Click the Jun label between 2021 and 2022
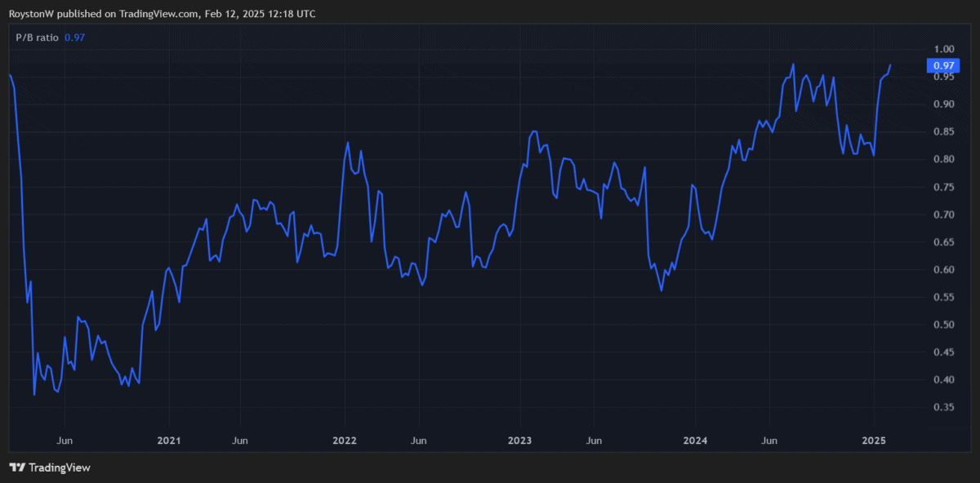980x483 pixels. tap(241, 441)
